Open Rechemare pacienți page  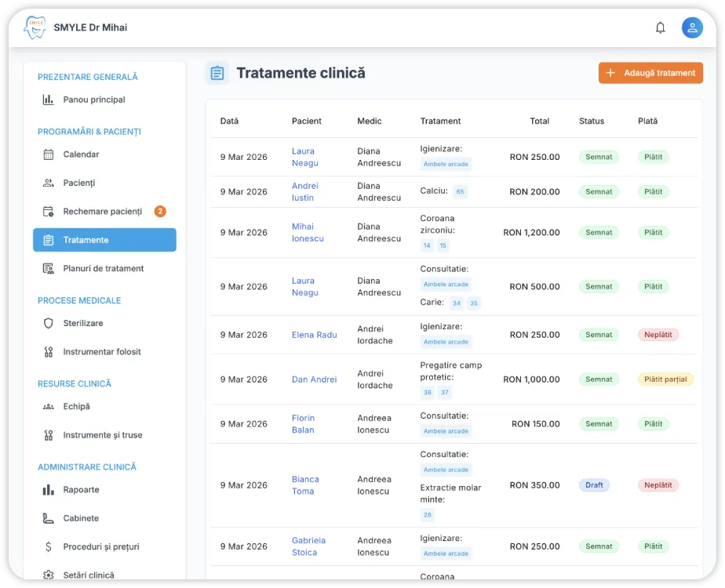(104, 212)
